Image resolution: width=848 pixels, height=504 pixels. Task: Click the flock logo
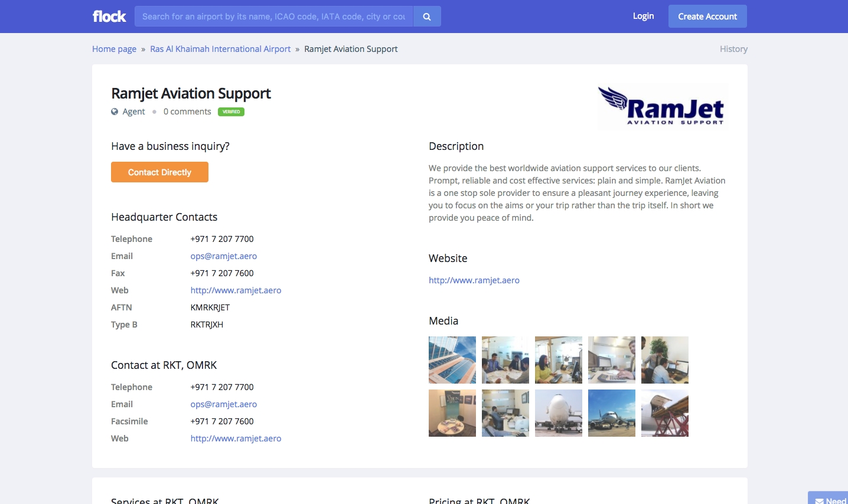click(109, 17)
